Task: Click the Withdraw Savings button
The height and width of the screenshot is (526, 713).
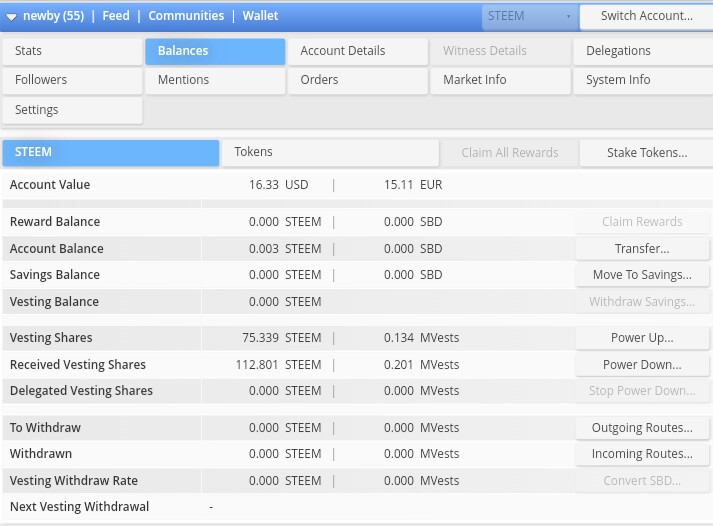Action: point(642,302)
